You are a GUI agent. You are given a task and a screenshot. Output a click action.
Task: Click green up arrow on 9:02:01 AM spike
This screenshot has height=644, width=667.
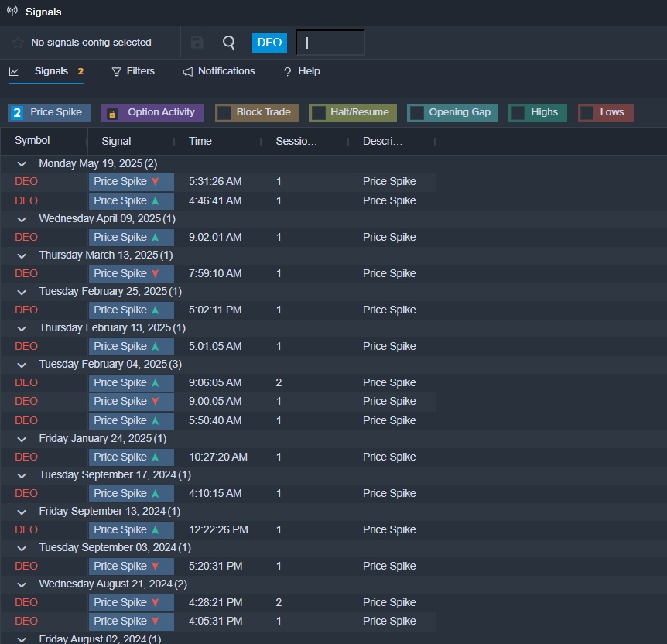156,237
